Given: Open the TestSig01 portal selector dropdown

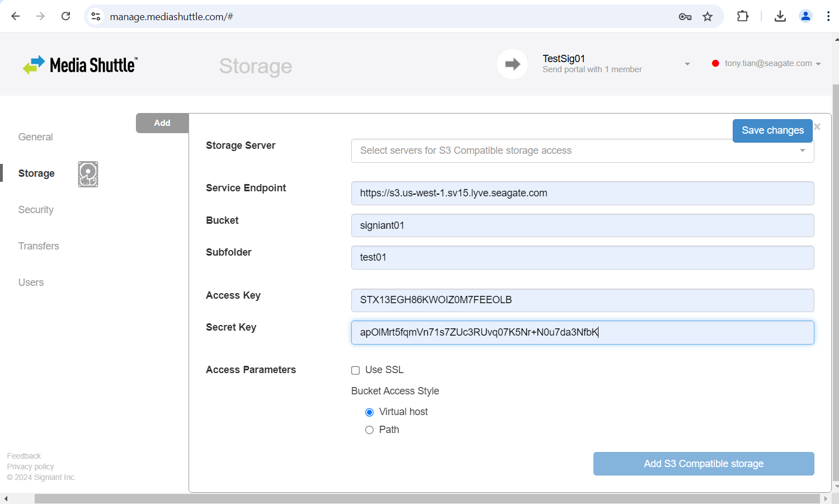Looking at the screenshot, I should tap(687, 64).
